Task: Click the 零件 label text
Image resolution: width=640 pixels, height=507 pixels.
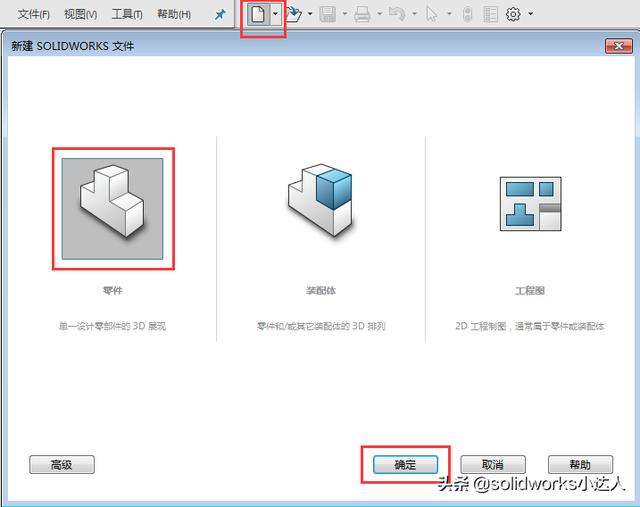Action: click(113, 290)
